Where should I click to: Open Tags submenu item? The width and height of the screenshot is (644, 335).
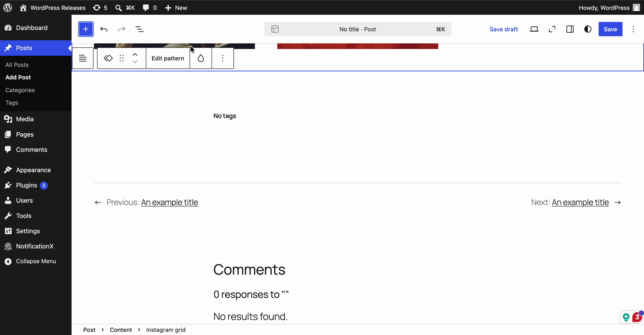click(12, 102)
